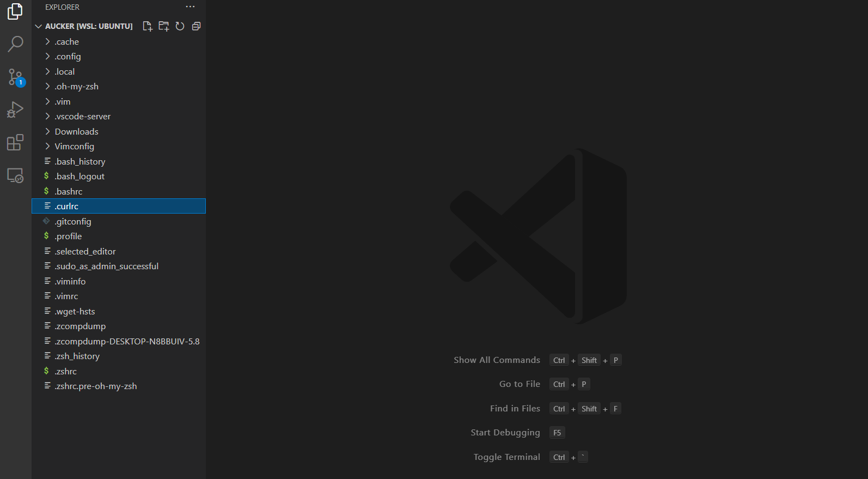
Task: Click the F5 key label
Action: click(557, 433)
